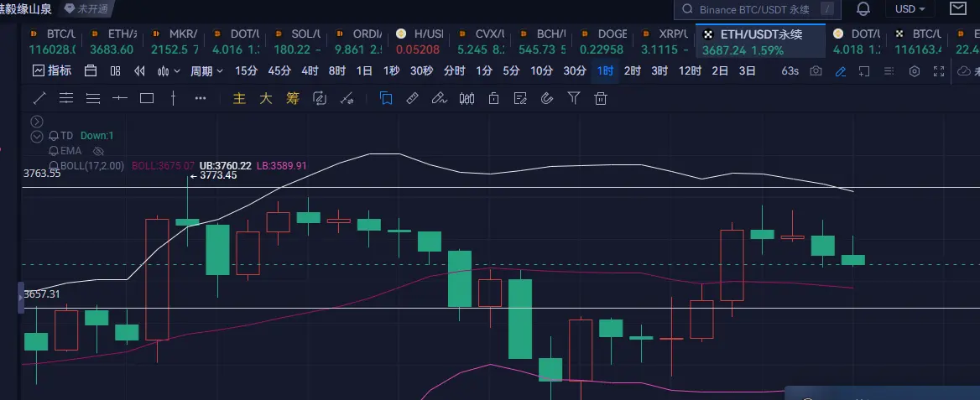The height and width of the screenshot is (400, 980).
Task: Open the 指标 indicators panel
Action: point(52,71)
